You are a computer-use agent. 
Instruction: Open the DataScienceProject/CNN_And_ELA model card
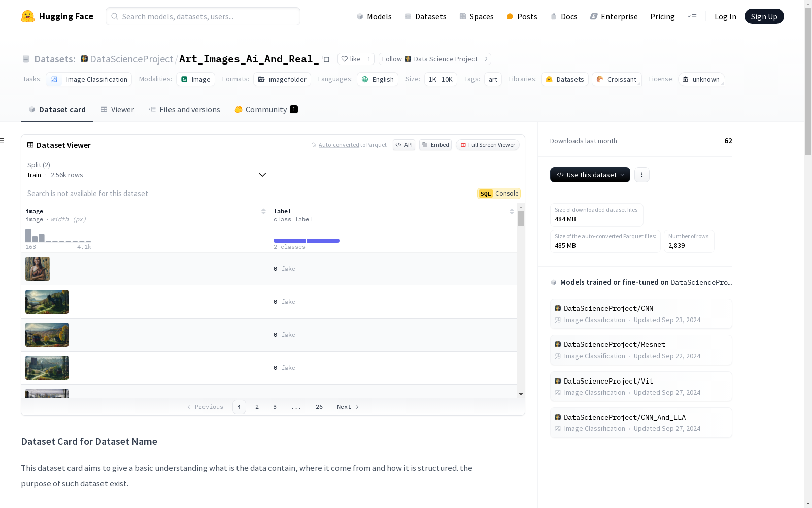(641, 423)
